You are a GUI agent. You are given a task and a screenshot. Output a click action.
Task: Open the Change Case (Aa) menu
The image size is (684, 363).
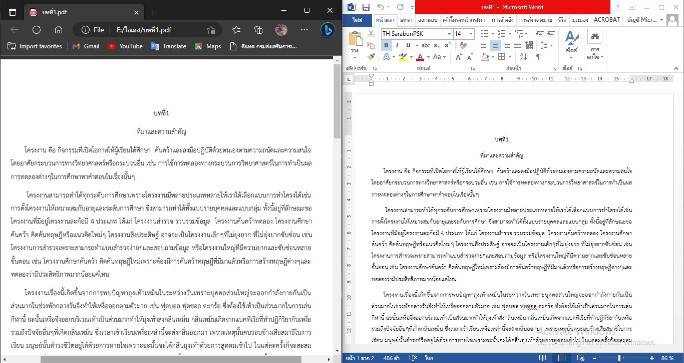(438, 57)
